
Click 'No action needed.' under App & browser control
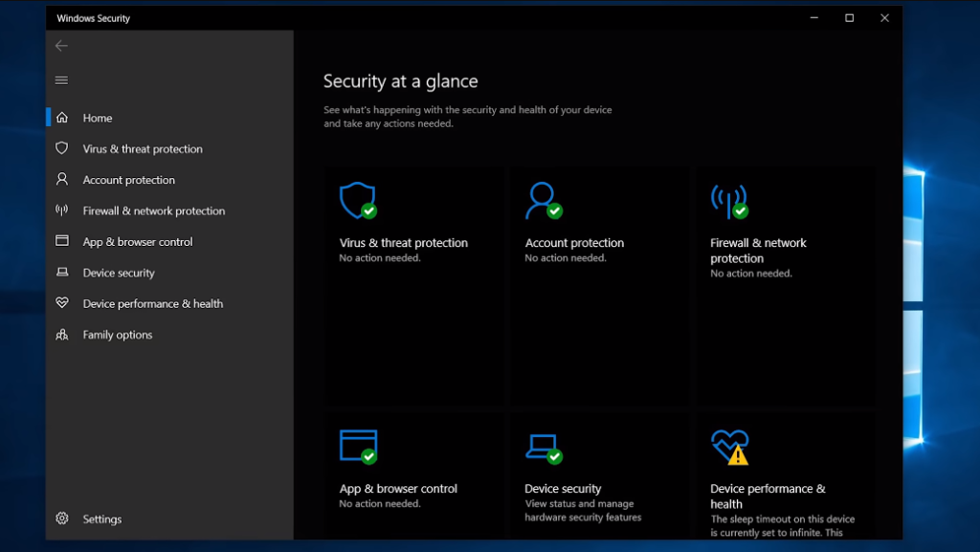point(379,503)
